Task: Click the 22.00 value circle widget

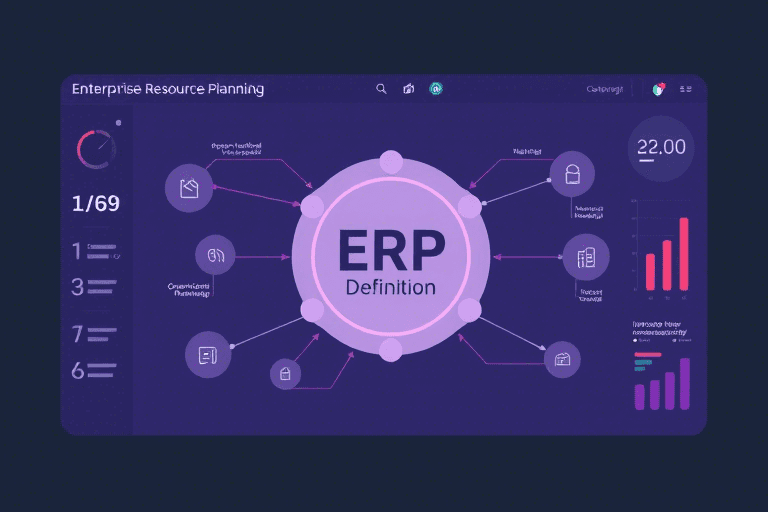Action: (661, 147)
